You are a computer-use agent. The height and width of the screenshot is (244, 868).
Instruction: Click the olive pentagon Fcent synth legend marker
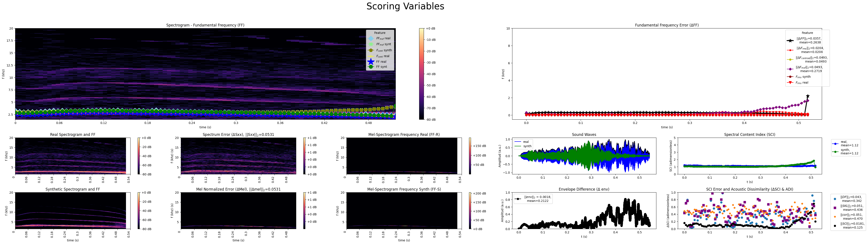tap(371, 50)
